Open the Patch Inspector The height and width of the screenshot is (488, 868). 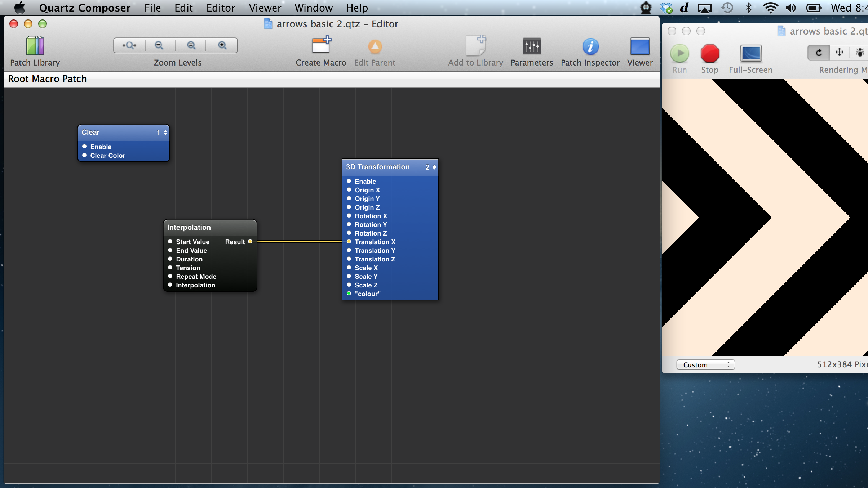coord(590,46)
